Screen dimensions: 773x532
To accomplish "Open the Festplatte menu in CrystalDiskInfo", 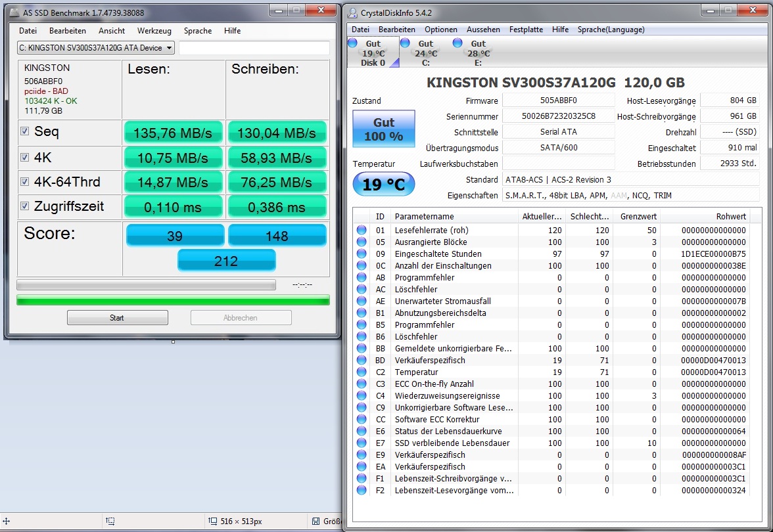I will click(x=526, y=30).
